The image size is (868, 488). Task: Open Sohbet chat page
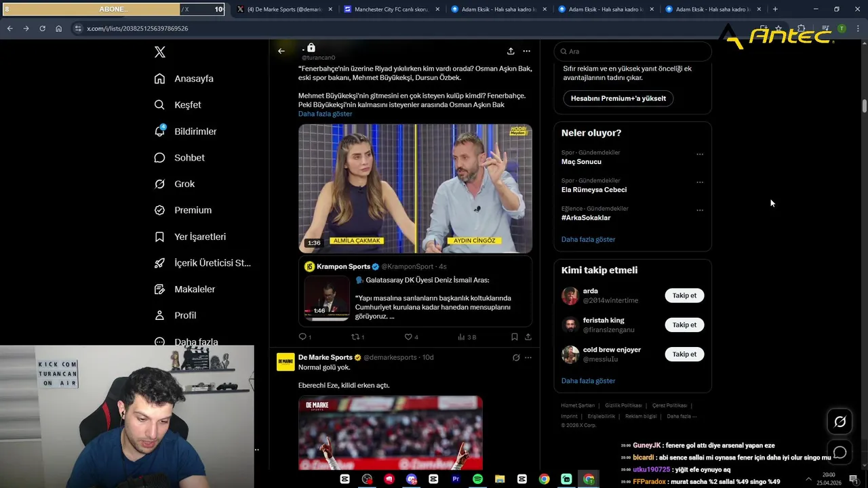point(180,158)
